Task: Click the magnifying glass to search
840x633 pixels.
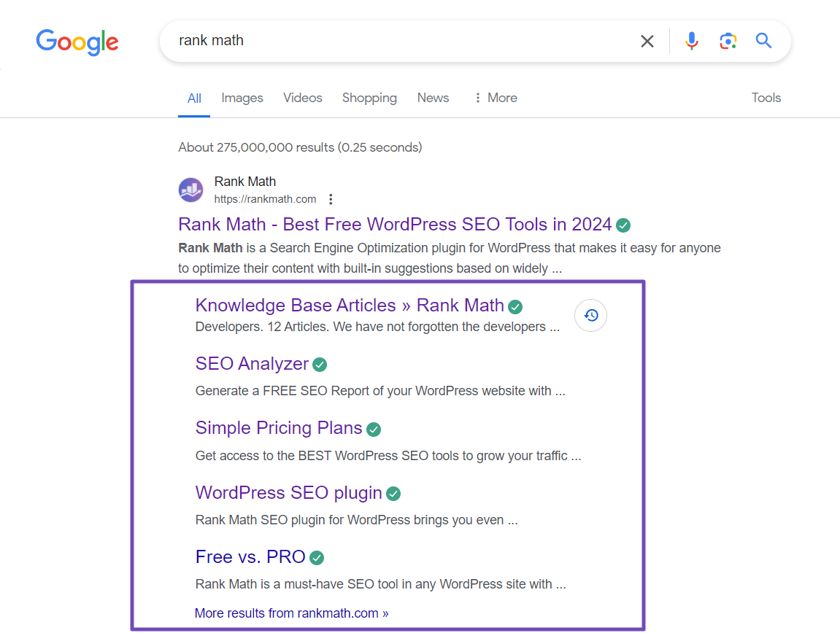Action: 763,41
